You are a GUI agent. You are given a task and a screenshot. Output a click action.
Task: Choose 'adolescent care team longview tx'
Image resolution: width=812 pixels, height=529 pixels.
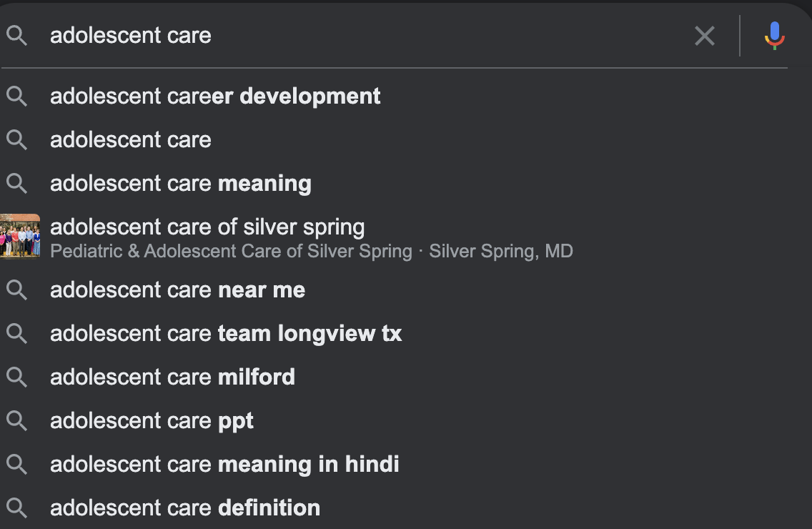226,334
